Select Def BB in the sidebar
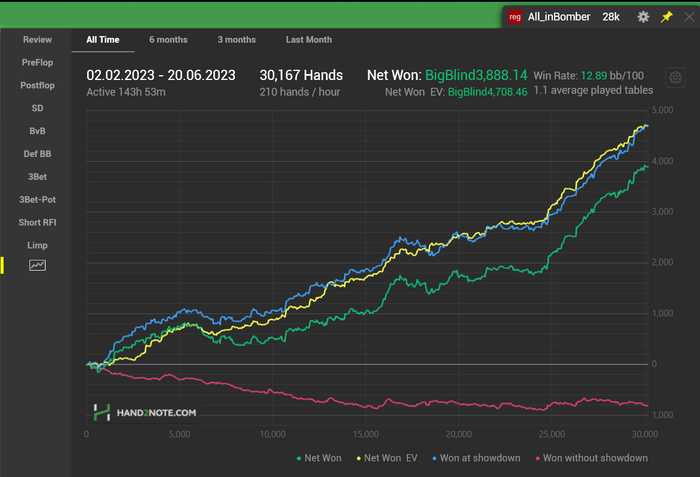Screen dimensions: 700x477 pyautogui.click(x=38, y=154)
